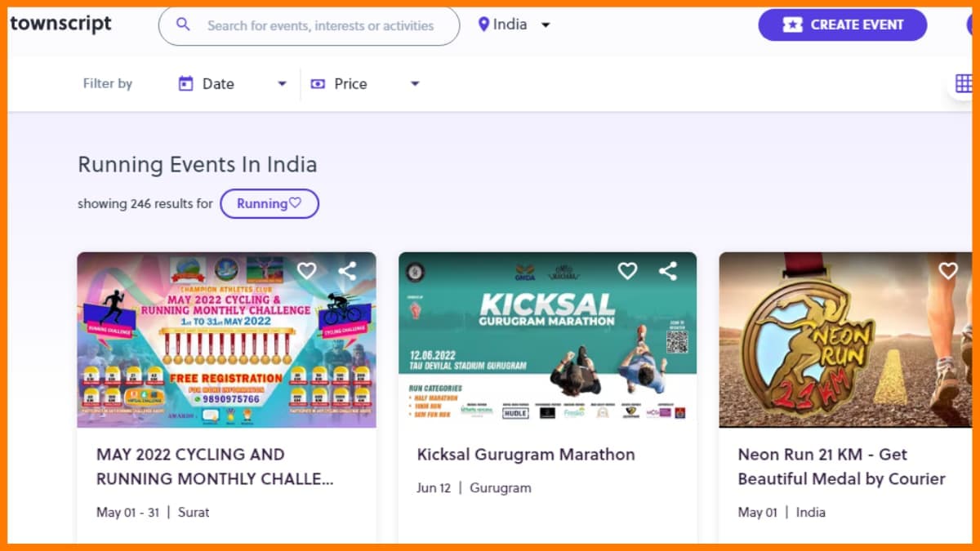980x551 pixels.
Task: Favorite the Neon Run 21 KM event
Action: [948, 271]
